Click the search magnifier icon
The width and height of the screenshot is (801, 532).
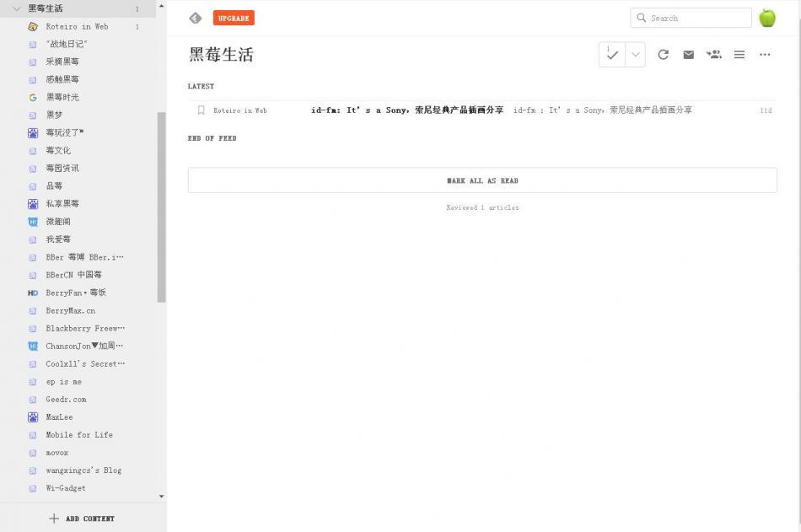pos(641,17)
